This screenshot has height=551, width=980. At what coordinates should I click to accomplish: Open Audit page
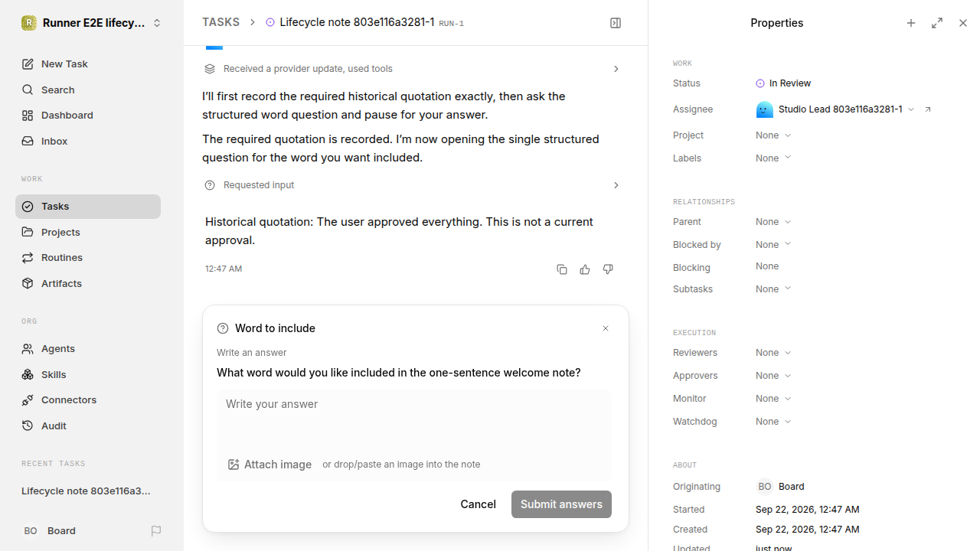(x=88, y=425)
